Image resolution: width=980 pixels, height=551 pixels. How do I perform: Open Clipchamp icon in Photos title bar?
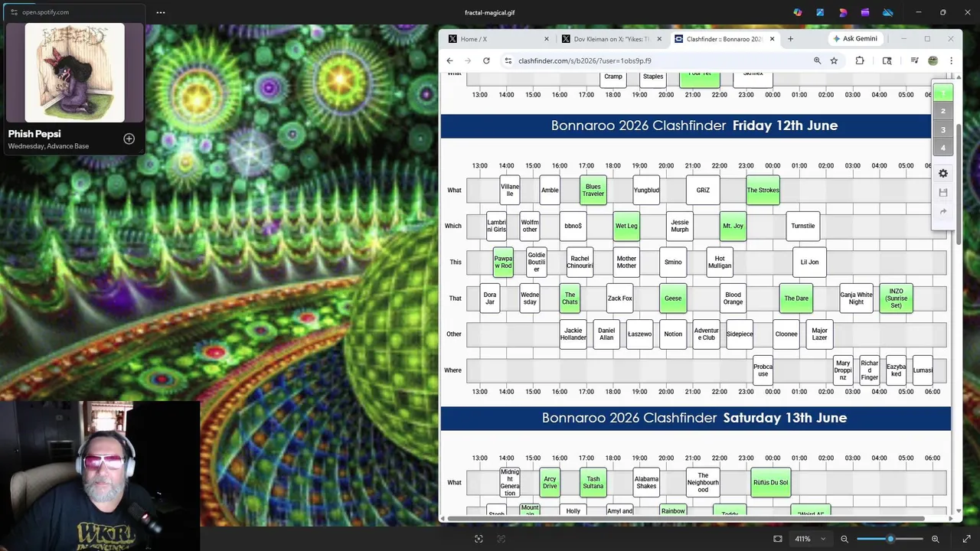pos(865,12)
